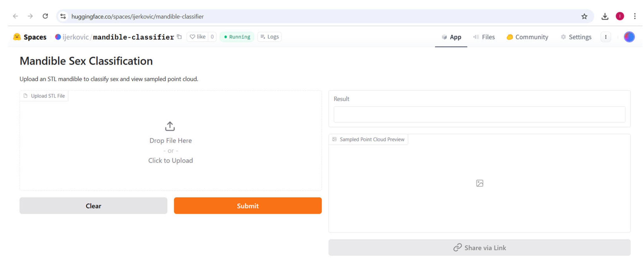
Task: Click the like count showing 0
Action: (212, 37)
